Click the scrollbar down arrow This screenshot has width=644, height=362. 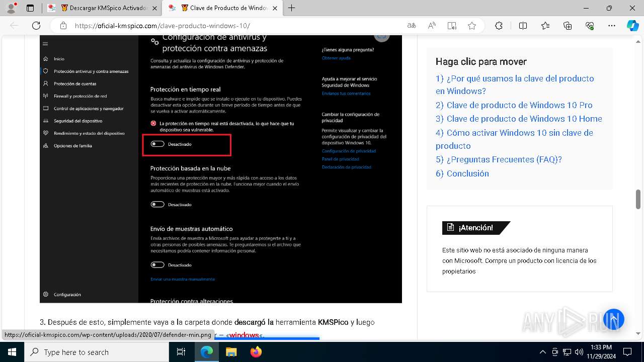click(638, 333)
